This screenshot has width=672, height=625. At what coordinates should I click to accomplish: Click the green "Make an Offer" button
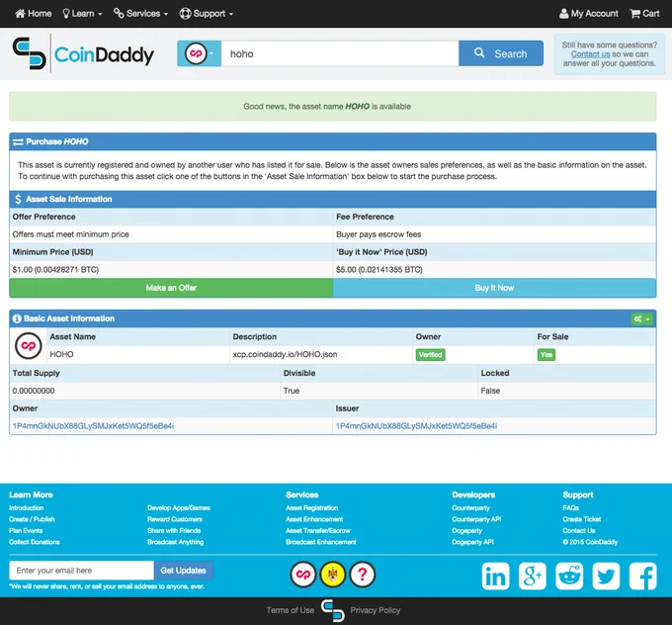click(x=171, y=288)
